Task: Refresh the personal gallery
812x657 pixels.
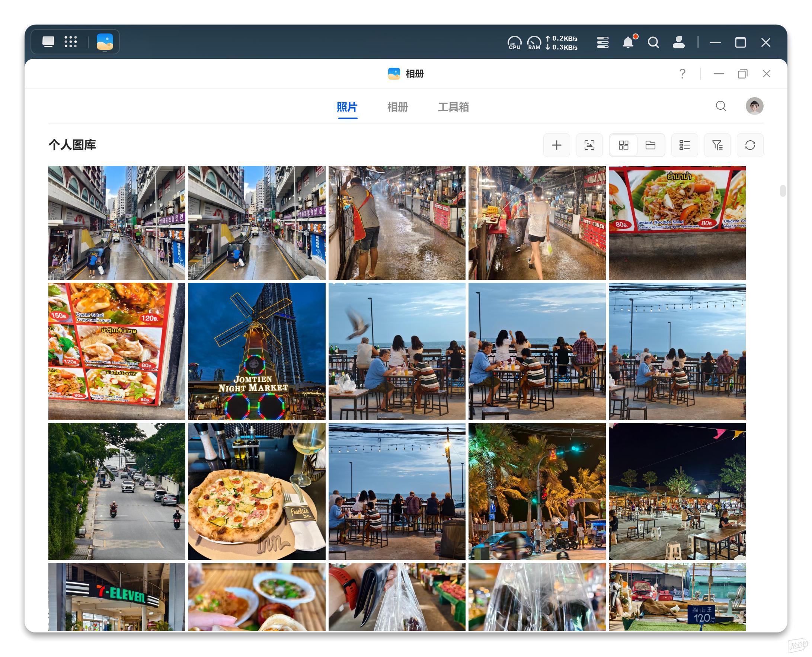Action: [749, 145]
